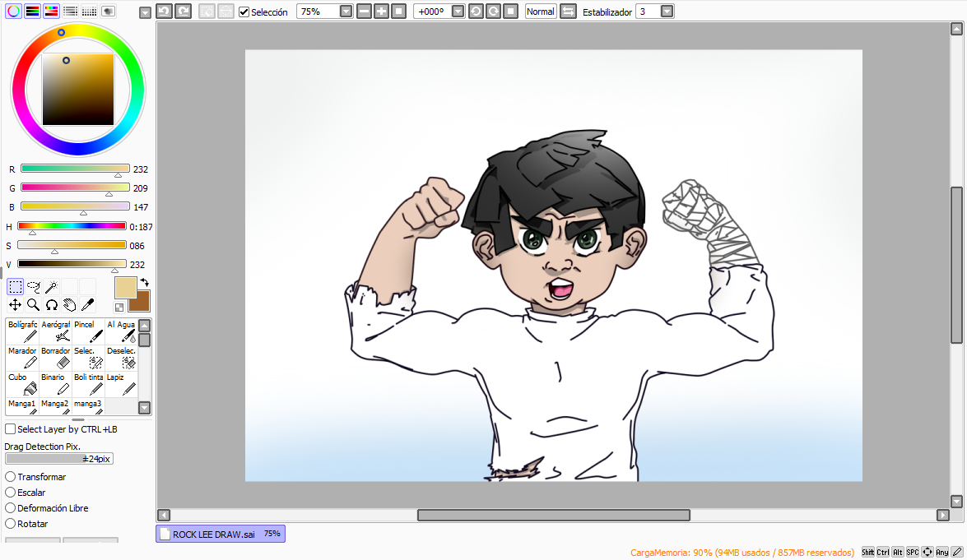
Task: Toggle the swatches grid panel icon
Action: coord(90,11)
